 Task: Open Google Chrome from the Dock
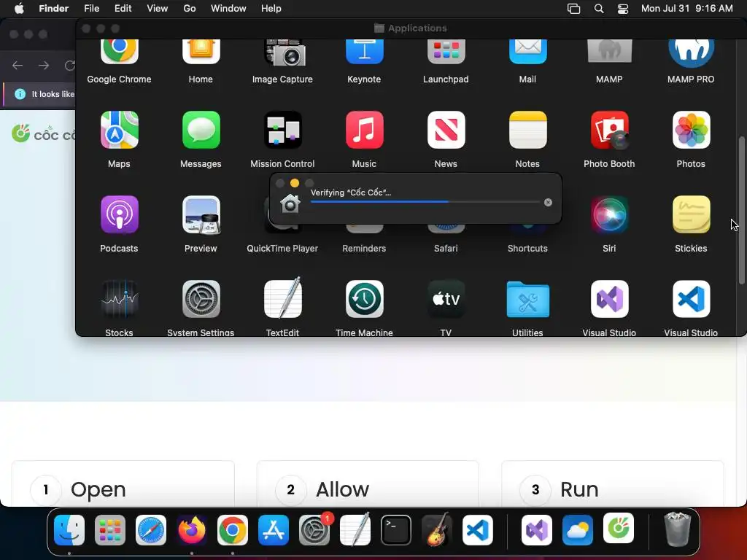tap(233, 530)
